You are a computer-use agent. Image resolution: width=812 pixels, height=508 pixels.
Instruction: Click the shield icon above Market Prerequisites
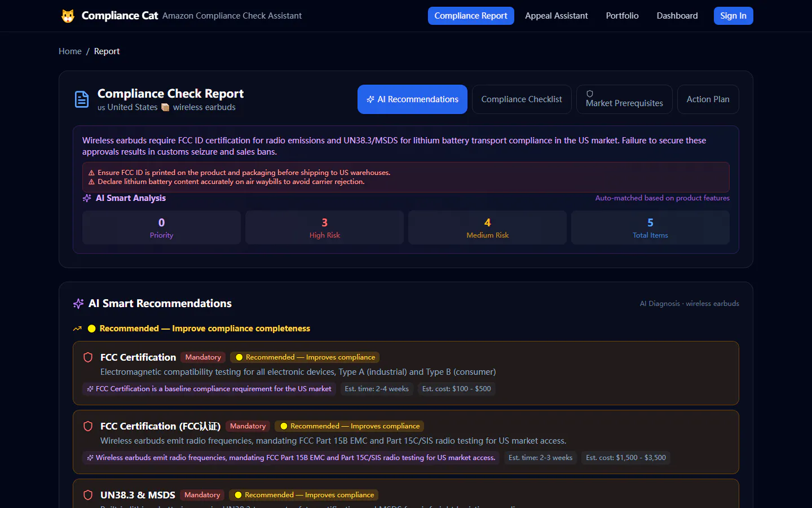point(590,94)
